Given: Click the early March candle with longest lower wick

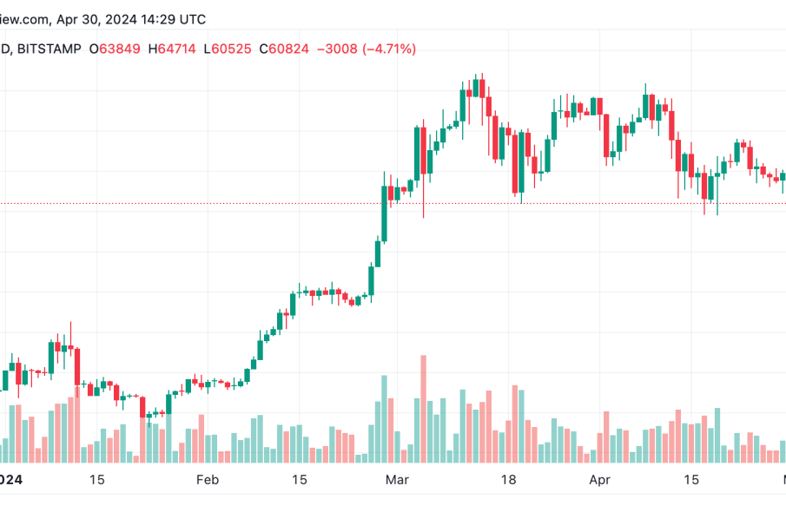Looking at the screenshot, I should [x=424, y=168].
